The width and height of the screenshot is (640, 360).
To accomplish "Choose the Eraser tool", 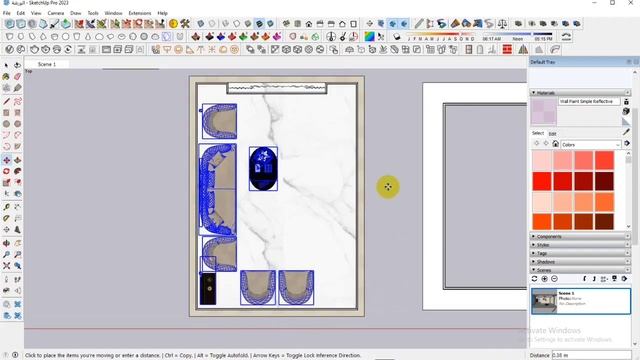I will tap(17, 76).
